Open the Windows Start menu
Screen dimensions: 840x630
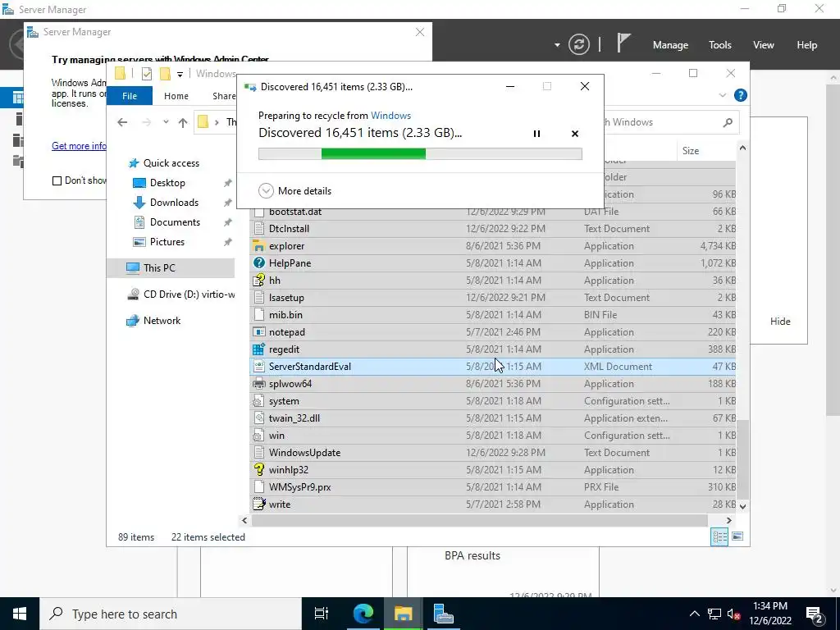pyautogui.click(x=20, y=614)
